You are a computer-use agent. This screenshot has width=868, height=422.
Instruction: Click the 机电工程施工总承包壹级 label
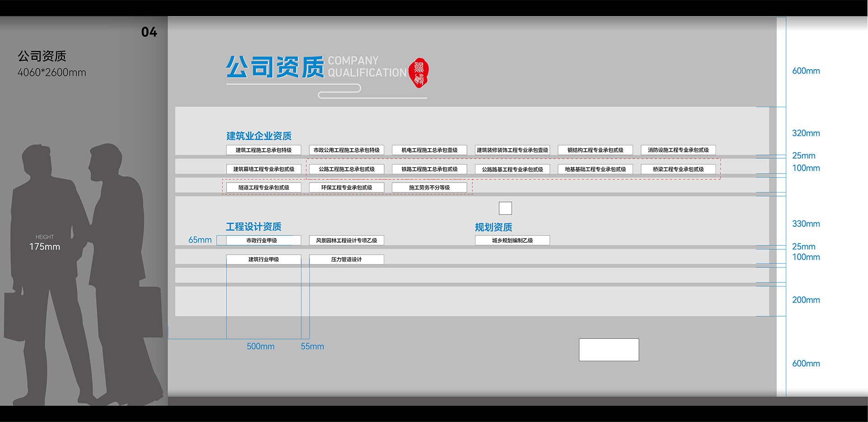tap(429, 150)
